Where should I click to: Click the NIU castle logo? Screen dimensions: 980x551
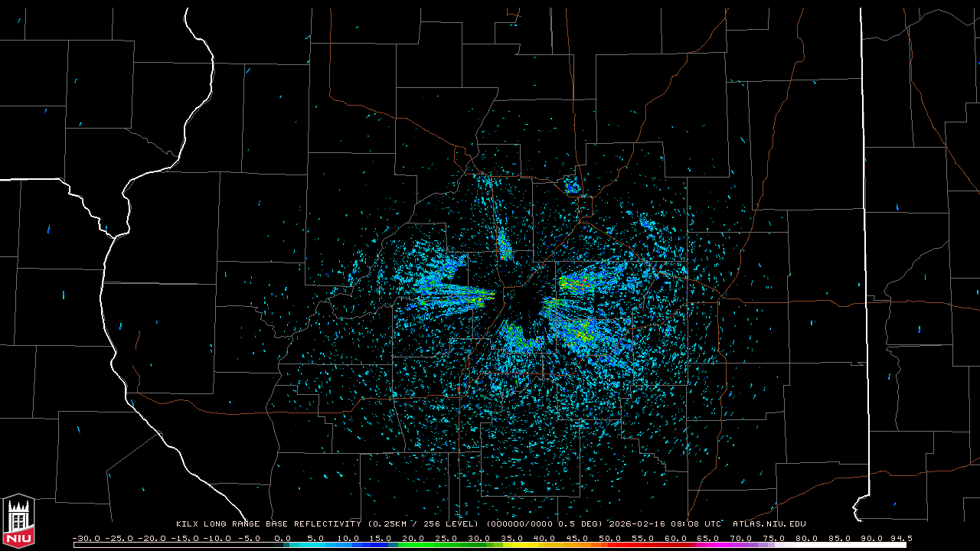pyautogui.click(x=18, y=521)
